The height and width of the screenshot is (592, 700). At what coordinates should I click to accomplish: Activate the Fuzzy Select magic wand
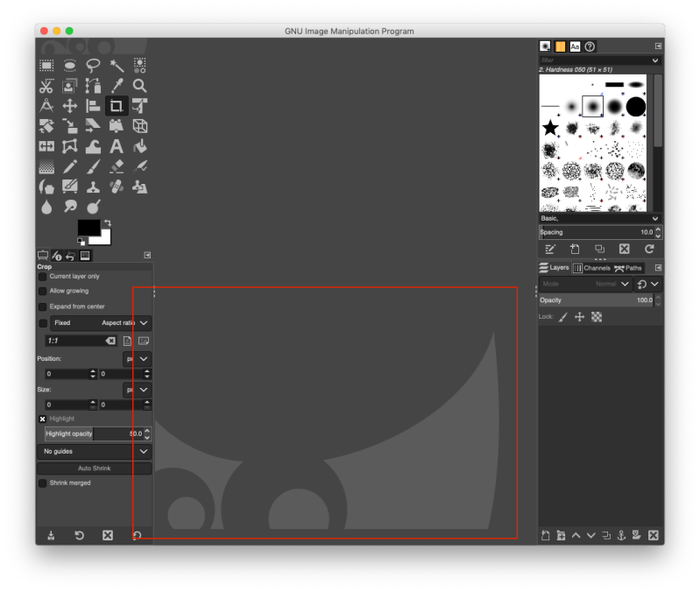pyautogui.click(x=117, y=65)
